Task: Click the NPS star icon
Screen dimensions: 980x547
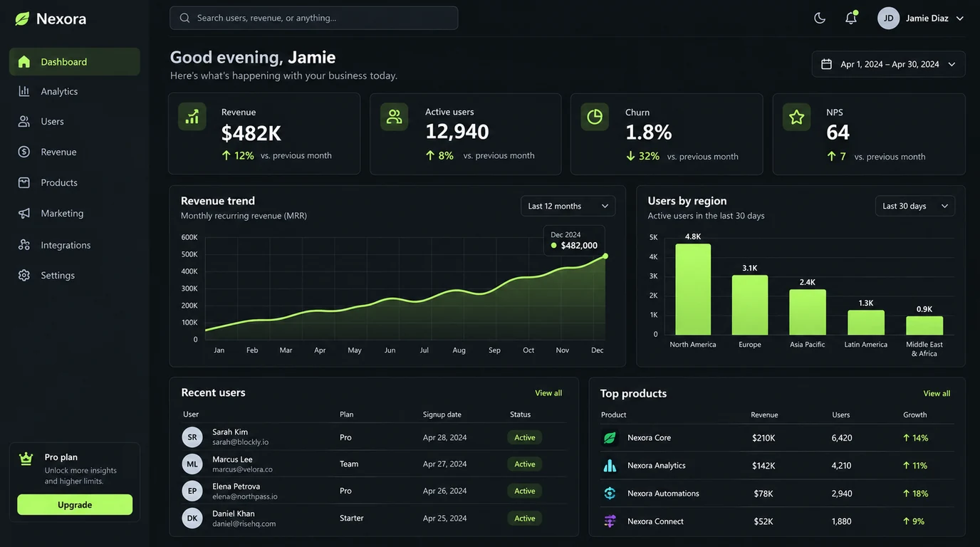Action: click(x=796, y=117)
